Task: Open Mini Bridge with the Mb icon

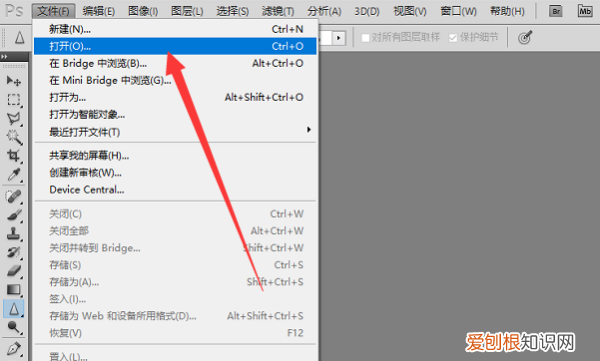Action: coord(584,11)
